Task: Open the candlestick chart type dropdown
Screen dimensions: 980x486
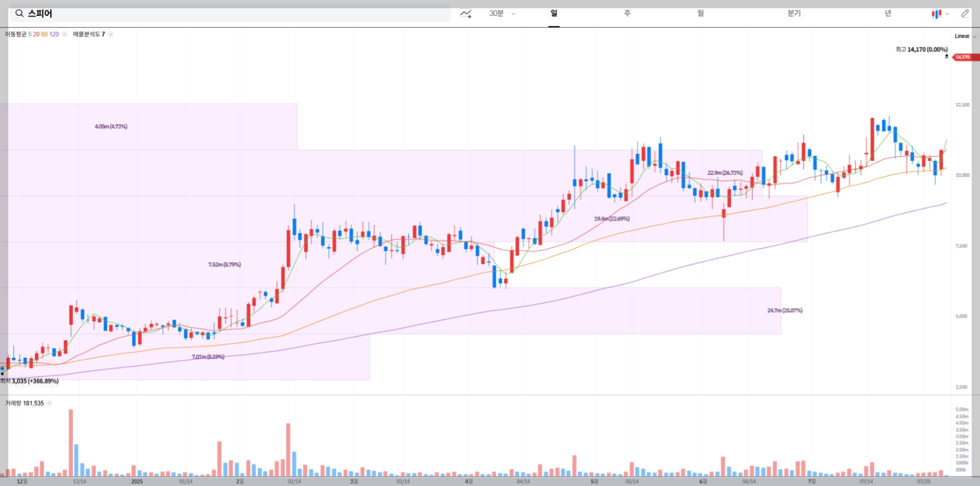Action: [940, 14]
